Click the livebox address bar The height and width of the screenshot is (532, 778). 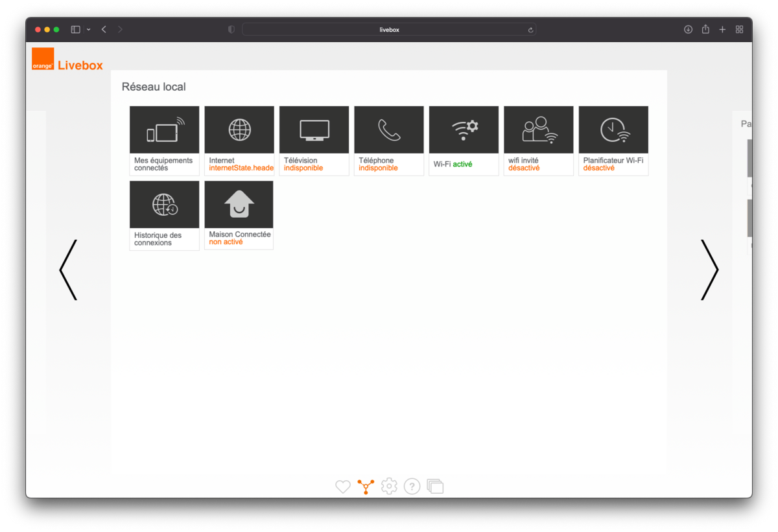389,30
